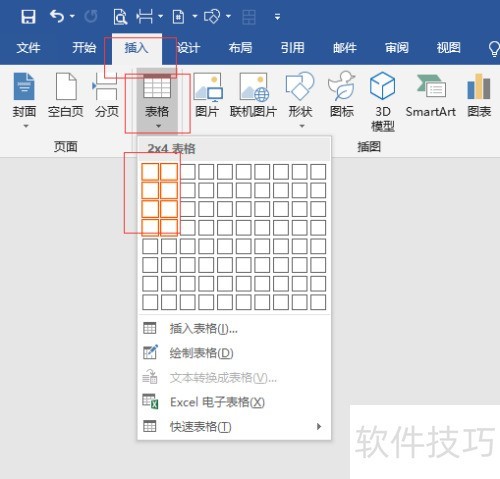500x479 pixels.
Task: Expand Quick Tables (快速表格) submenu arrow
Action: pos(319,426)
